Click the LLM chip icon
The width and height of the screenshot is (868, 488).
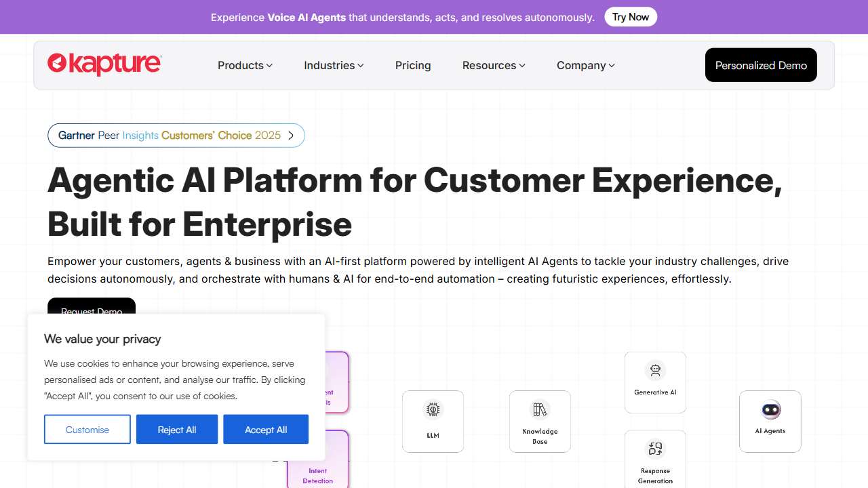[433, 409]
